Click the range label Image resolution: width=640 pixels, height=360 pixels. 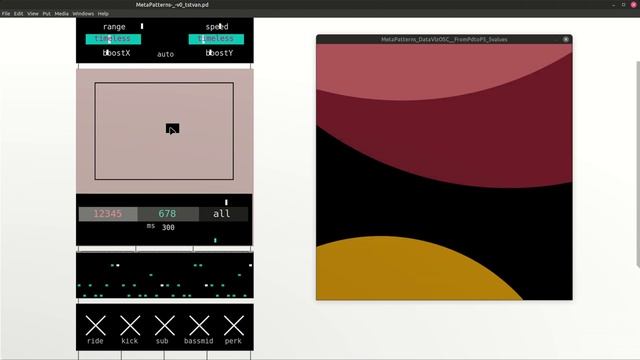pyautogui.click(x=114, y=27)
